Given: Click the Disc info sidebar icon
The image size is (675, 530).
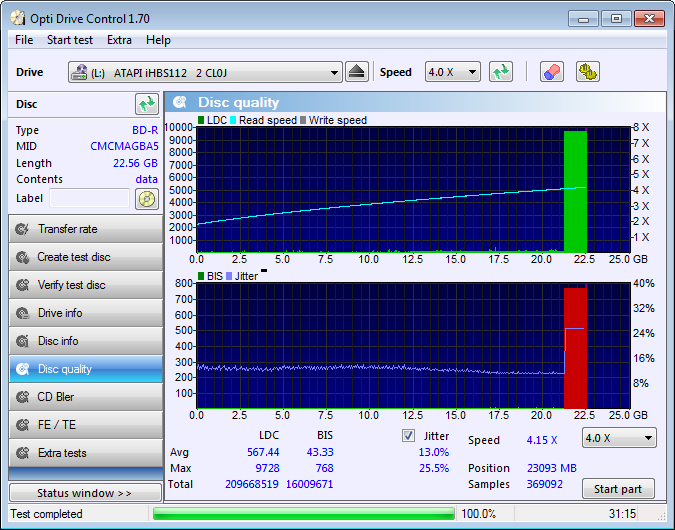Looking at the screenshot, I should (x=22, y=341).
